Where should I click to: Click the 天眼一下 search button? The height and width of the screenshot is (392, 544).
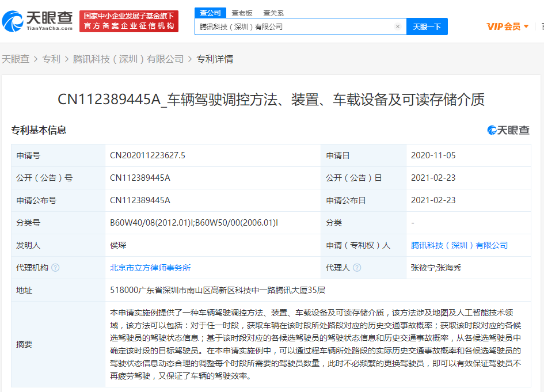click(427, 26)
